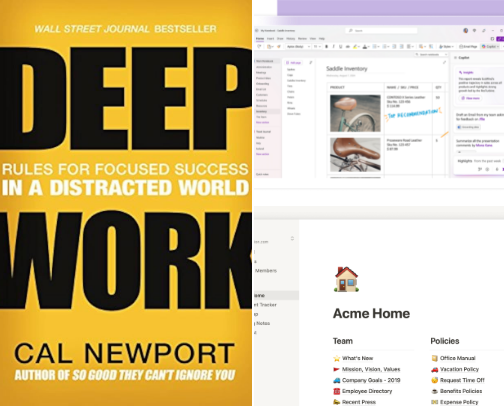Open the Styles dropdown in OneNote ribbon
504x406 pixels.
point(447,47)
